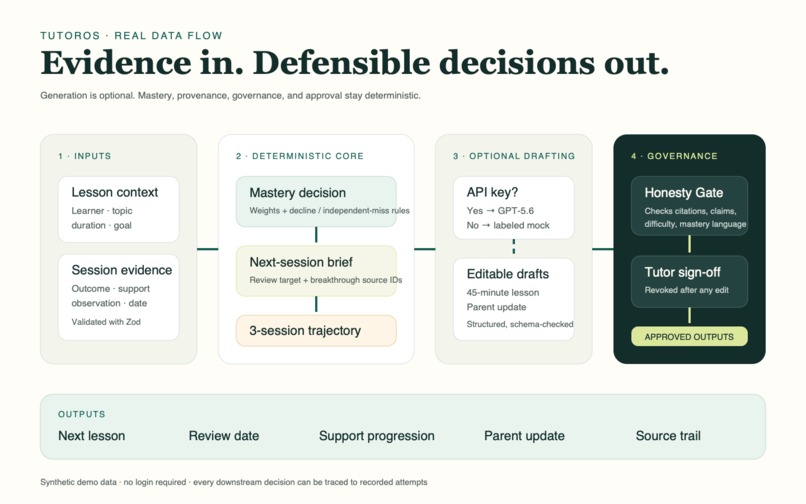Click the 'Next lesson' output

click(x=91, y=436)
